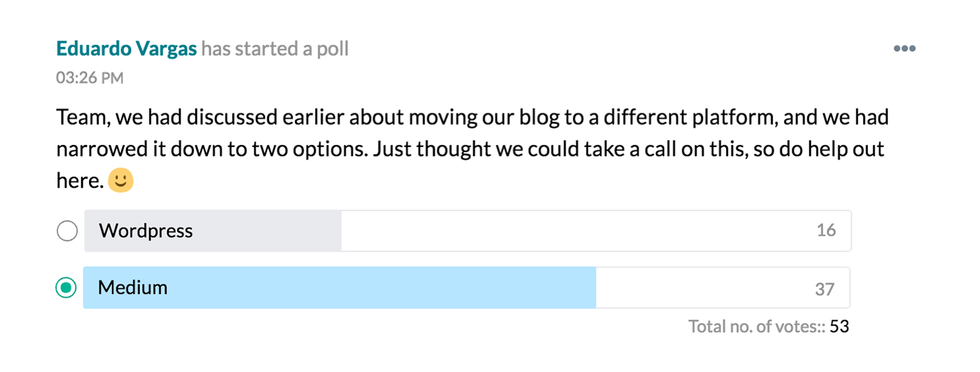Image resolution: width=980 pixels, height=372 pixels.
Task: Click the 03:26 PM timestamp
Action: click(x=90, y=78)
